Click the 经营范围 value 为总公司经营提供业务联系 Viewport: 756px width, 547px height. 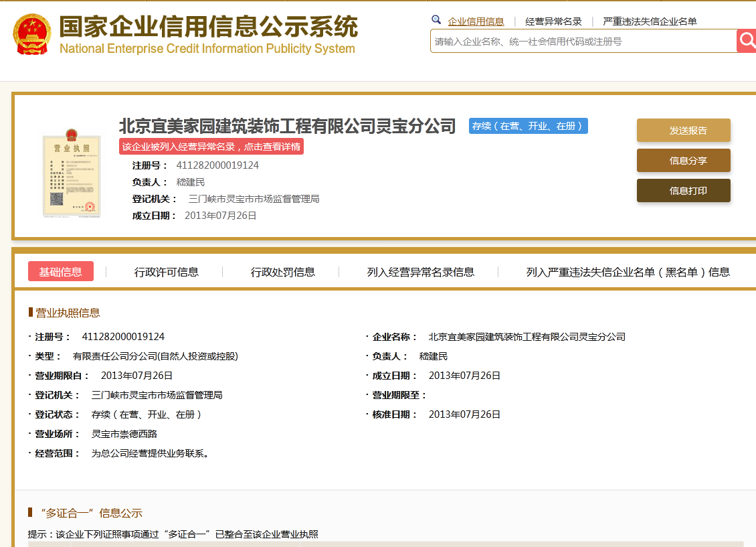tap(150, 453)
